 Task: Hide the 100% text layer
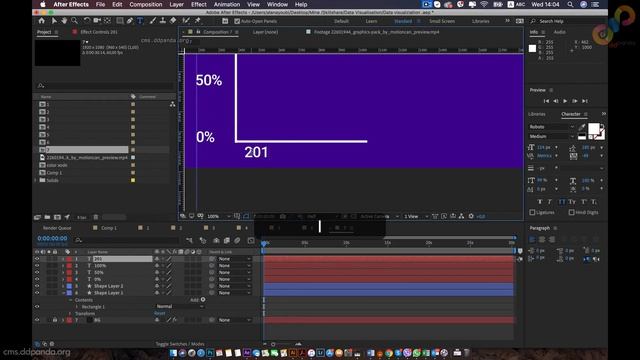pos(37,266)
